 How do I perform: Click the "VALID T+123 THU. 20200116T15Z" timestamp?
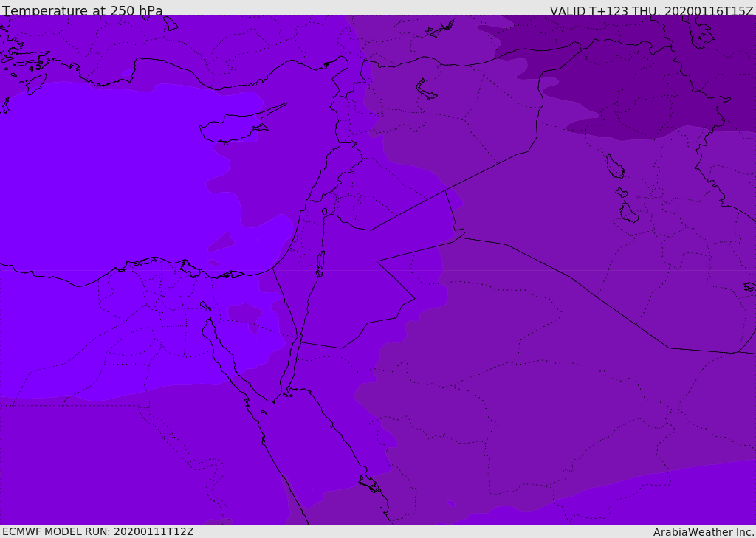tap(651, 10)
